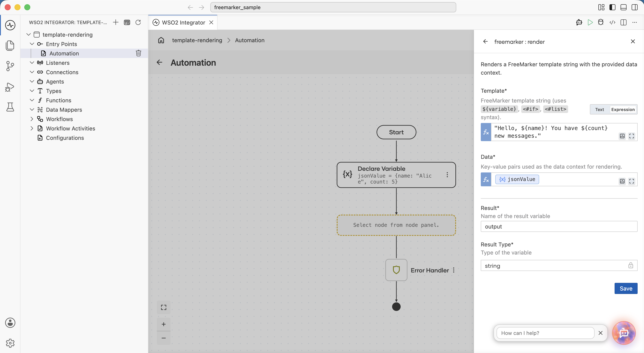Open the AI chat robot icon in the toolbar
644x353 pixels.
[x=579, y=22]
